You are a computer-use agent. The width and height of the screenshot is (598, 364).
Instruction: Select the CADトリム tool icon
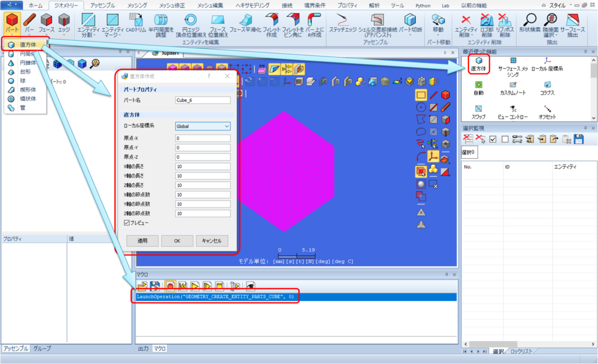click(x=135, y=19)
